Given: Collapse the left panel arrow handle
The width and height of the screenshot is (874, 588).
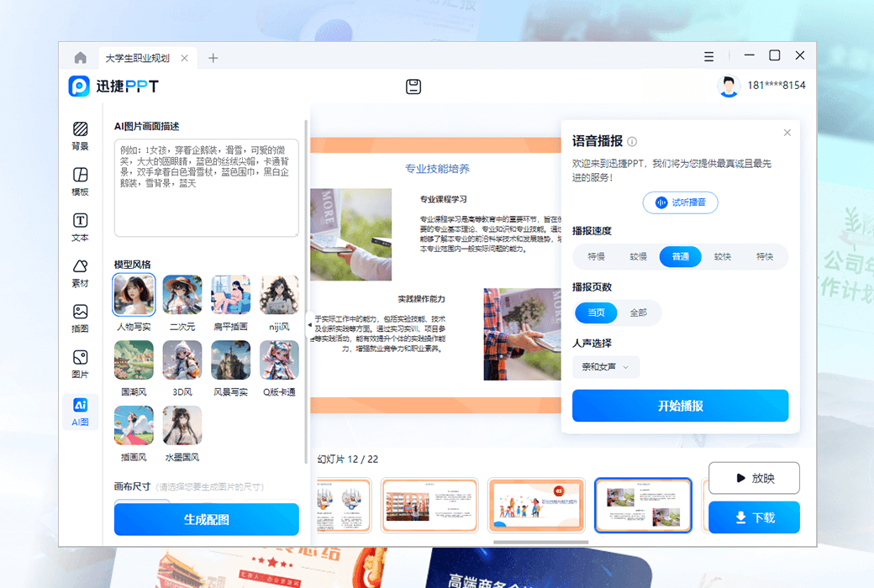Looking at the screenshot, I should [x=310, y=324].
